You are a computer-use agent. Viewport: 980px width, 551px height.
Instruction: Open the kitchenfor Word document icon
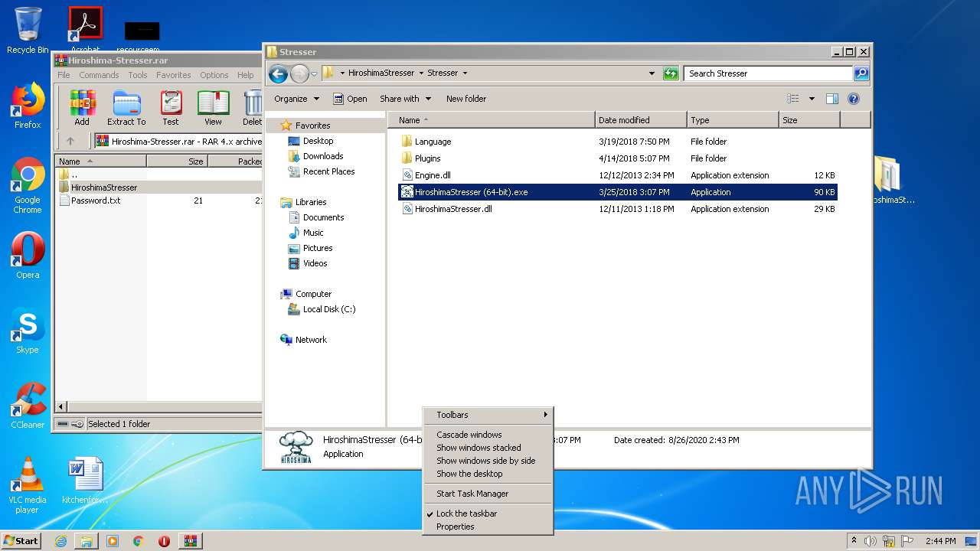pos(85,481)
